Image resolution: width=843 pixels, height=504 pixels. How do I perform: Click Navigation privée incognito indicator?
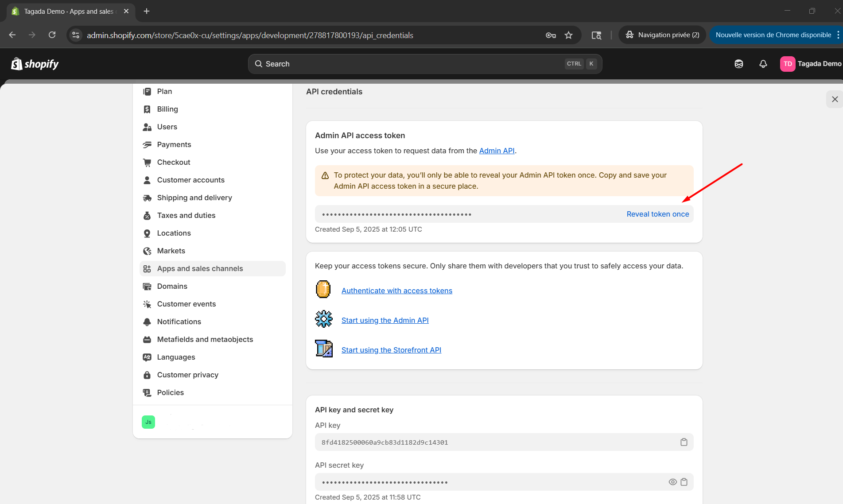pos(662,35)
